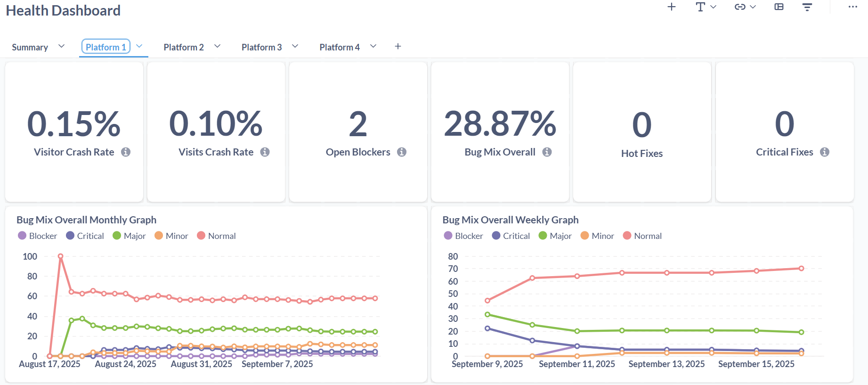
Task: Click the Critical Fixes label
Action: pyautogui.click(x=785, y=152)
